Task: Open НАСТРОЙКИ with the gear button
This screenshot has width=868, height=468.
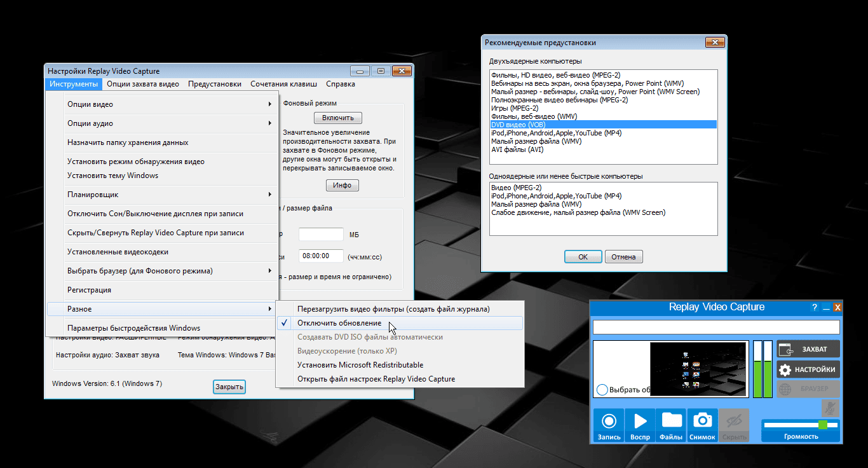Action: (808, 369)
